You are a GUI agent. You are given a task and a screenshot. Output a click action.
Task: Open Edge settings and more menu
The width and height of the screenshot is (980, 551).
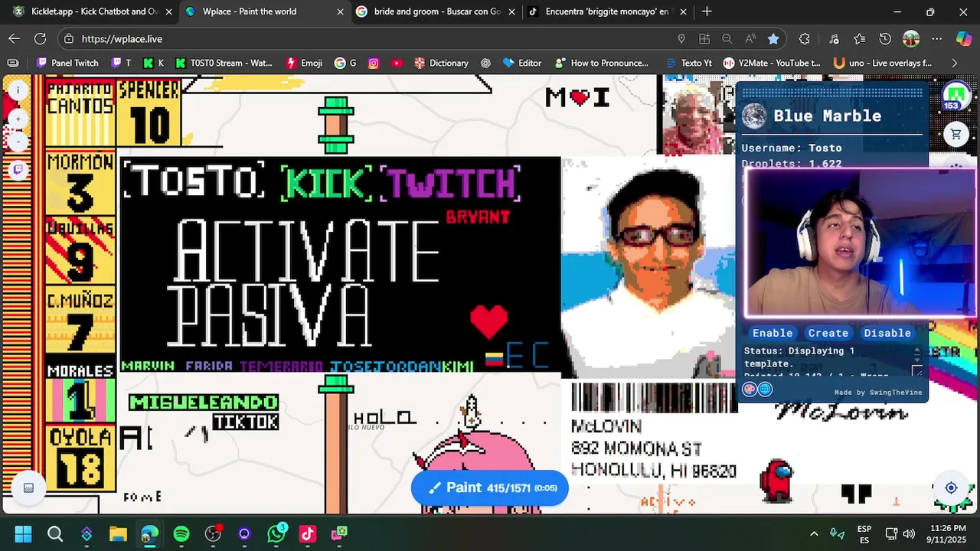(x=937, y=38)
